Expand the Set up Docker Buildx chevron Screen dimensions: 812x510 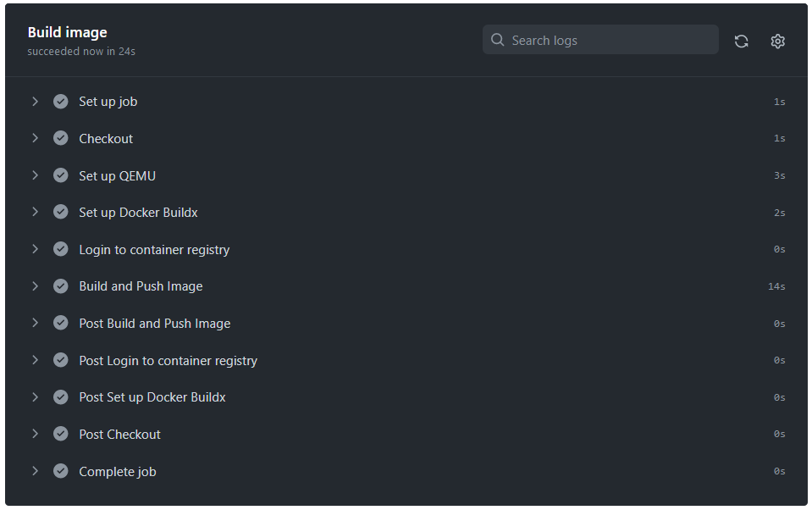pos(35,212)
